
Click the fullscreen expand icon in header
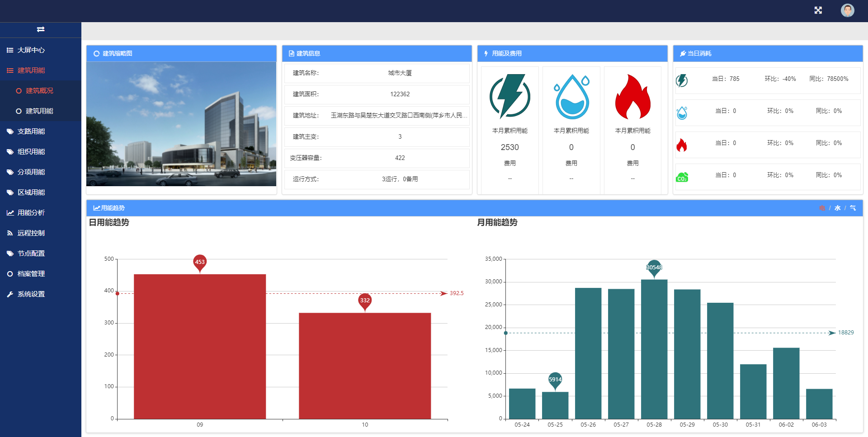point(818,10)
